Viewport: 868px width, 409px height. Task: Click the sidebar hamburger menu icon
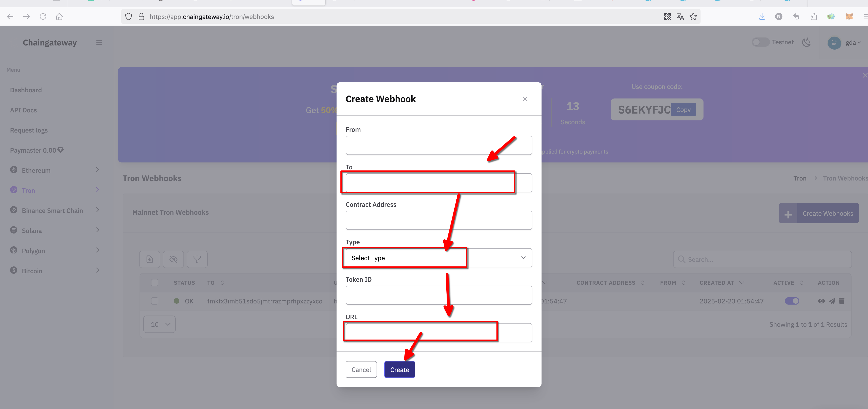click(99, 42)
